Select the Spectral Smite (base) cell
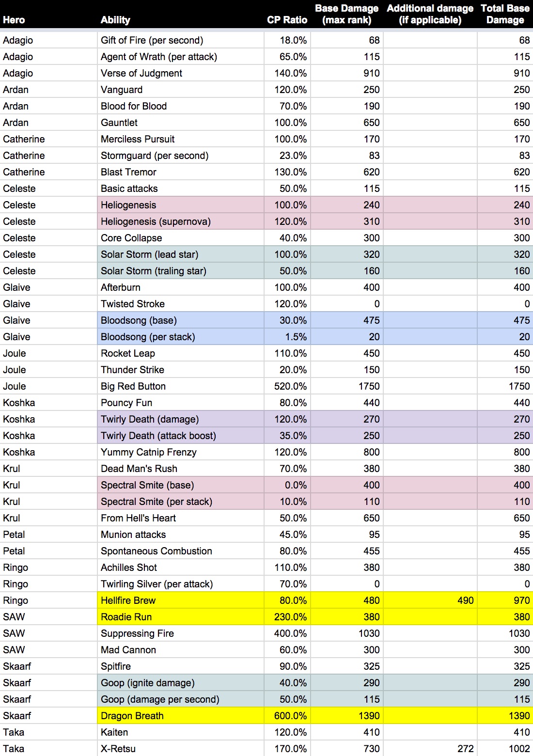The width and height of the screenshot is (533, 756). coord(181,485)
